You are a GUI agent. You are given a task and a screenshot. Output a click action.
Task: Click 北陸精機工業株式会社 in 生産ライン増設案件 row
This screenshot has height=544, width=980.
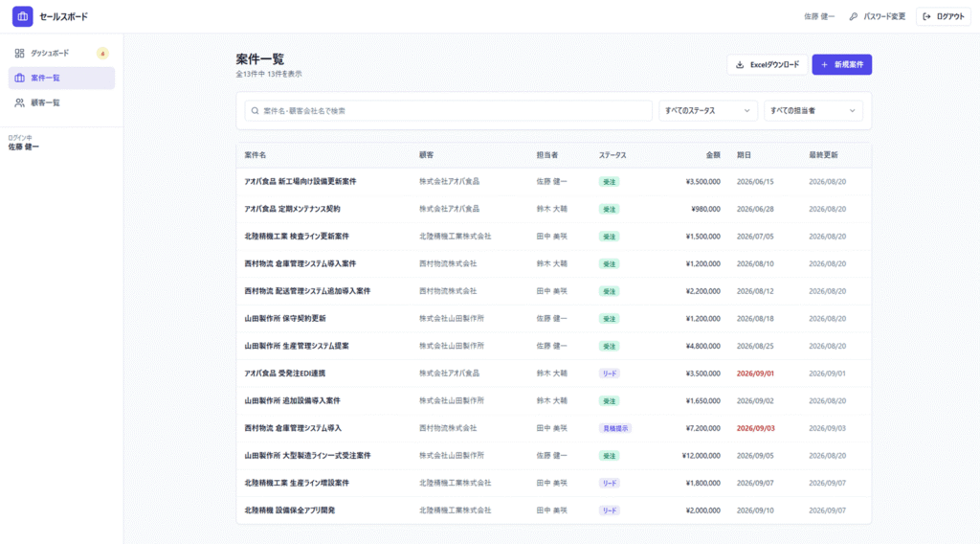(x=455, y=484)
